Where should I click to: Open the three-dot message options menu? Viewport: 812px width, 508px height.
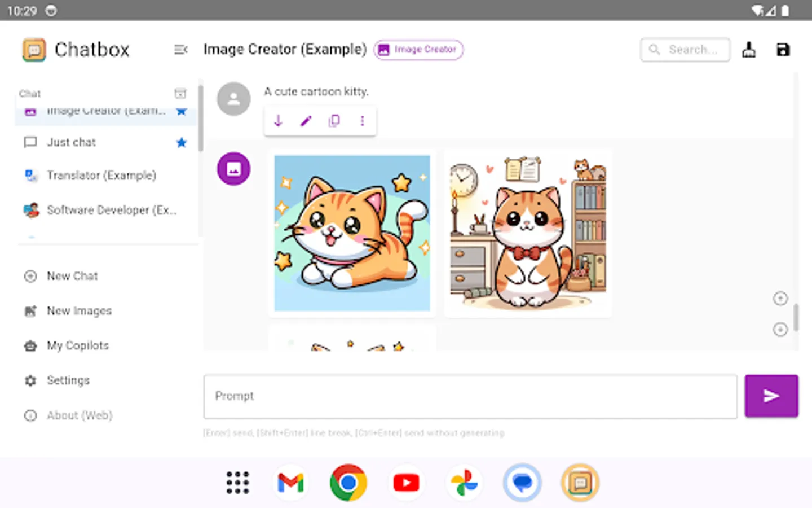click(362, 120)
